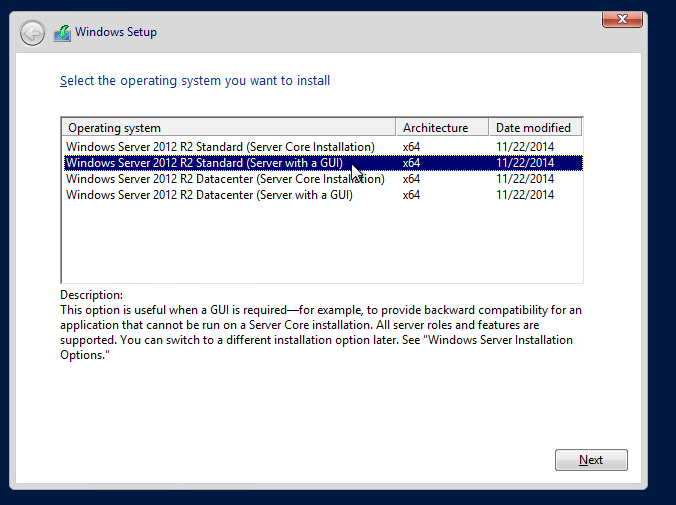Click 11/22/2014 date in Datacenter GUI row
This screenshot has width=676, height=505.
(x=525, y=195)
